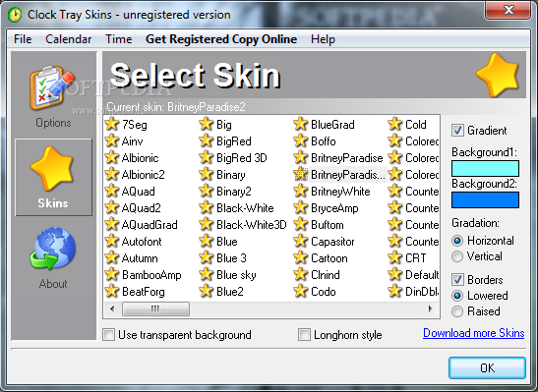Viewport: 538px width, 392px height.
Task: Click the star icon beside Default
Action: (395, 274)
